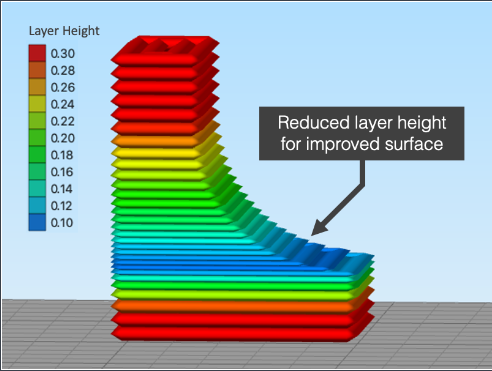Viewport: 492px width, 371px height.
Task: Click the 'Layer Height' legend title
Action: [64, 31]
